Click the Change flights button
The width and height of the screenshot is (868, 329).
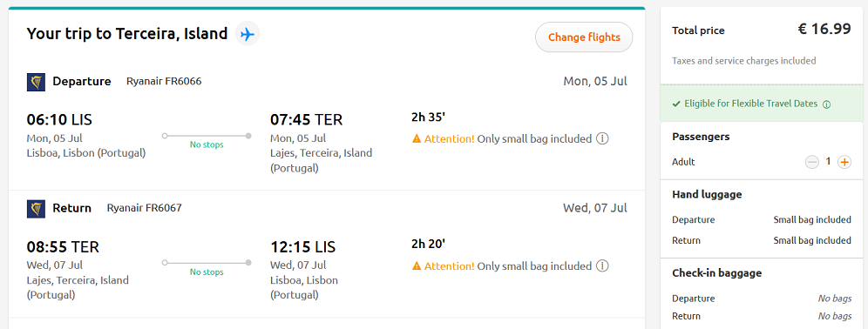(x=584, y=37)
